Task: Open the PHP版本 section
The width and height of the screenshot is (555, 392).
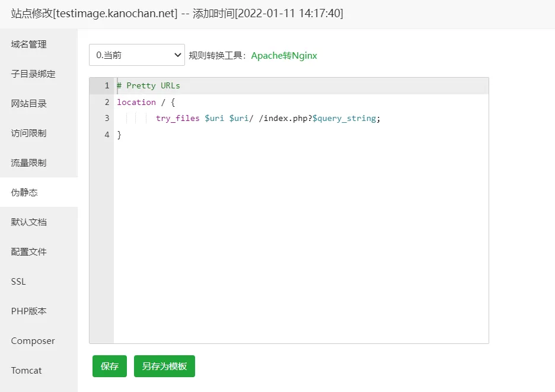Action: coord(39,311)
